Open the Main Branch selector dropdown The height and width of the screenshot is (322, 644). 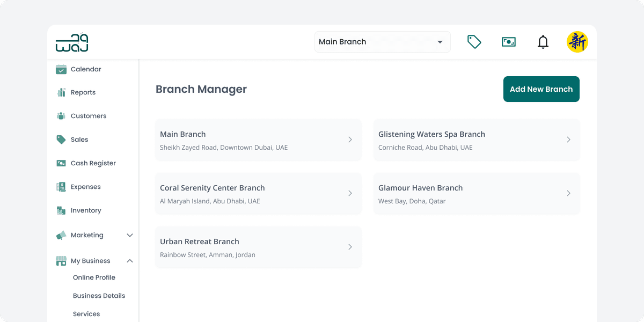[382, 41]
